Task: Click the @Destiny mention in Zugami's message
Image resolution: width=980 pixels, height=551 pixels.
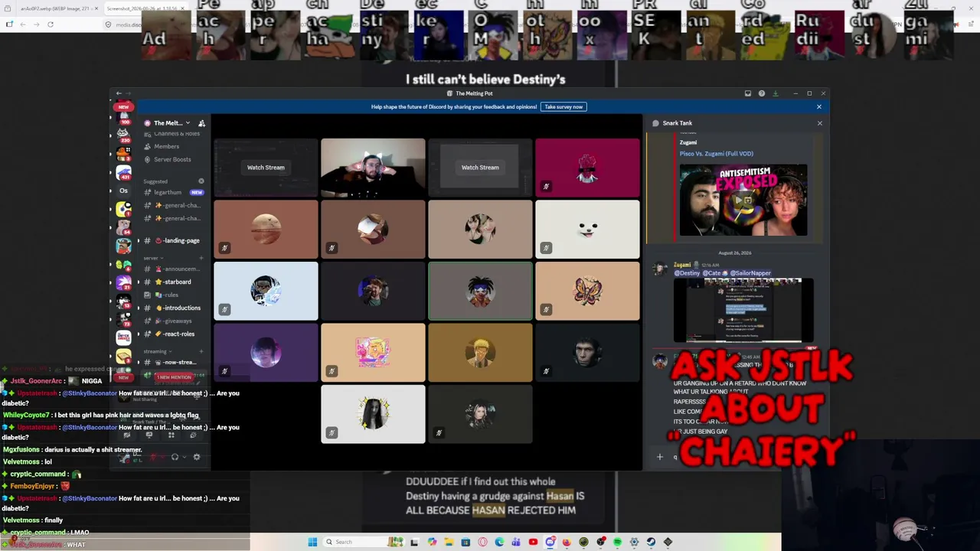Action: 687,273
